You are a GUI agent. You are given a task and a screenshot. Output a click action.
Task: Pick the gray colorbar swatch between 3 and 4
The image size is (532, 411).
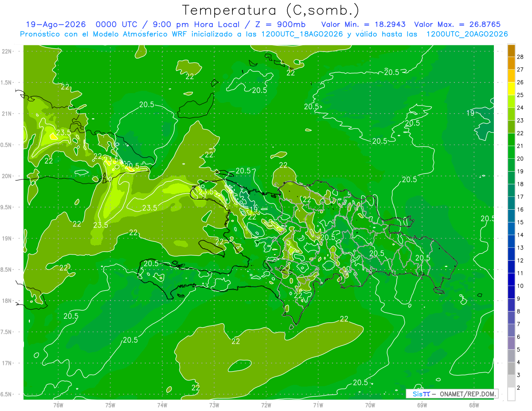(511, 369)
